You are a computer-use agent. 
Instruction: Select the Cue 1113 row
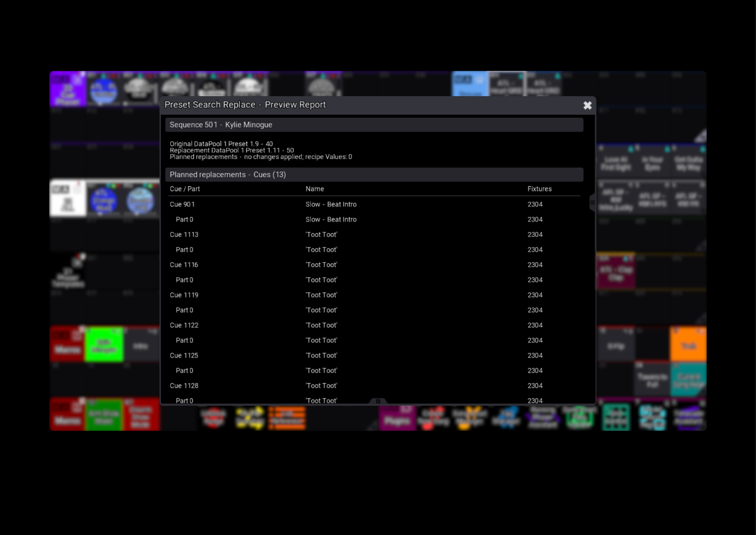coord(374,235)
